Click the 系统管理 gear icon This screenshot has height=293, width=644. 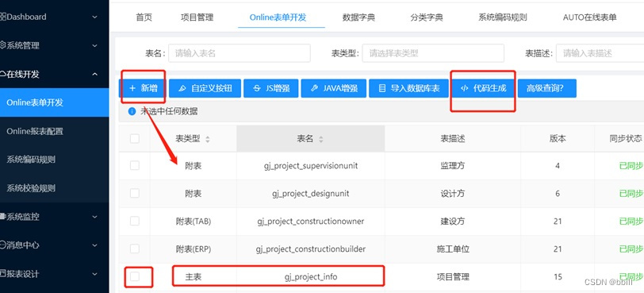[3, 45]
